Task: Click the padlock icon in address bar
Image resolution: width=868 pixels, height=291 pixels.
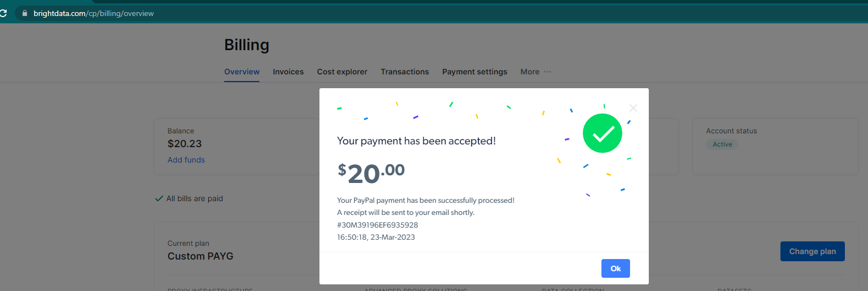Action: click(24, 13)
